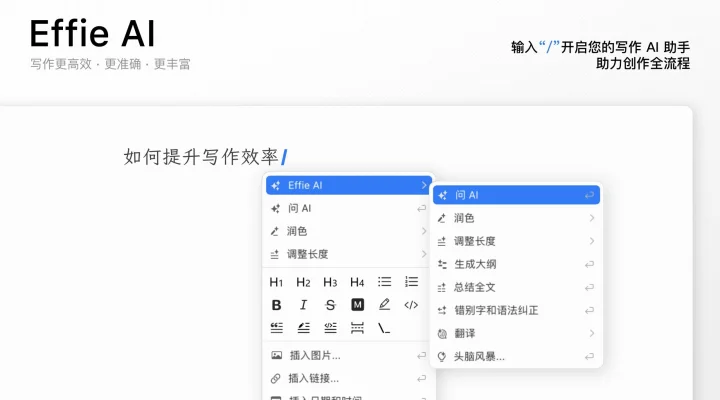Insert a horizontal divider line
720x400 pixels.
(x=357, y=328)
